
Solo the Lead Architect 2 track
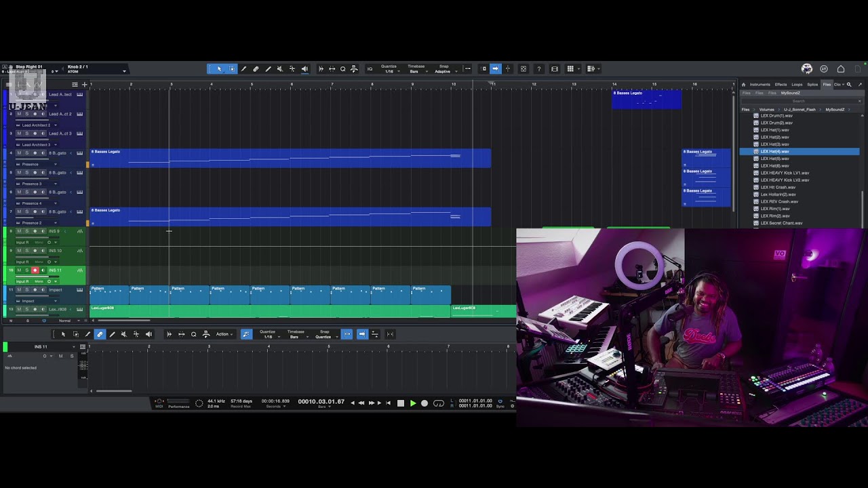(x=27, y=114)
